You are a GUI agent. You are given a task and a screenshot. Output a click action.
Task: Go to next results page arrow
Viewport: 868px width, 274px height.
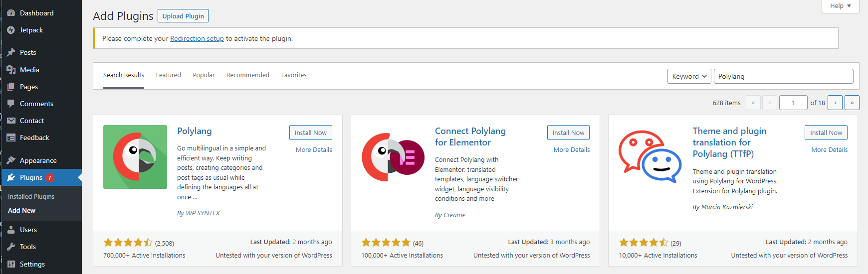click(x=835, y=103)
